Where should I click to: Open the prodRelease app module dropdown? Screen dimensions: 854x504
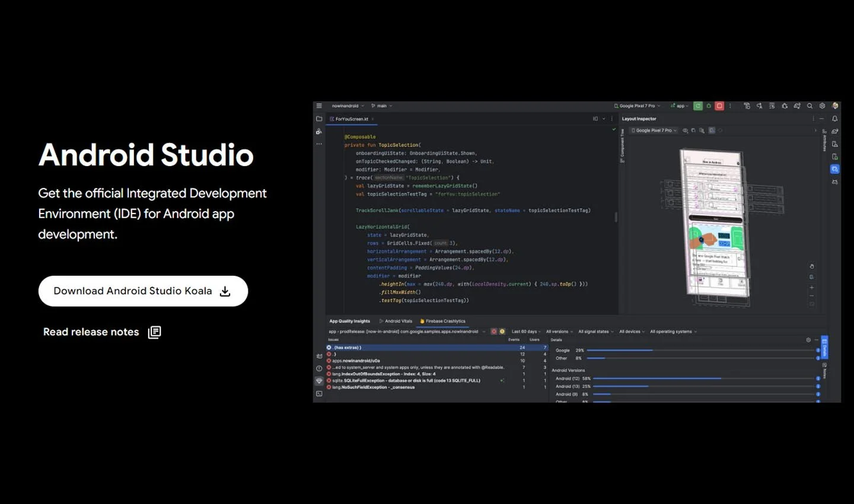(x=407, y=331)
